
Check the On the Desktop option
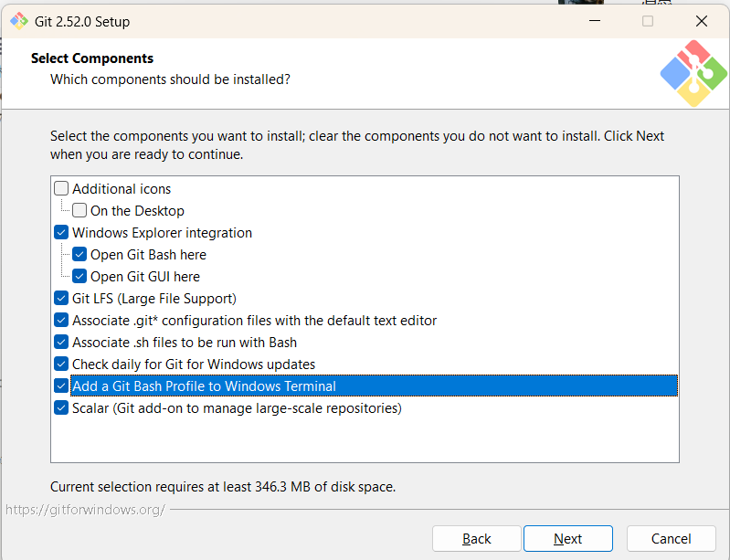[79, 210]
